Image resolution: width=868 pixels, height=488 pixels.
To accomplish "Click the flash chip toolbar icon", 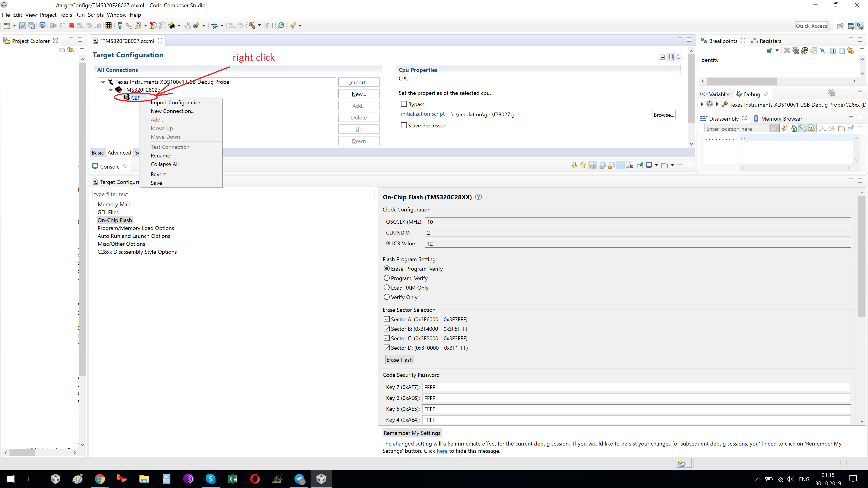I will [x=172, y=26].
